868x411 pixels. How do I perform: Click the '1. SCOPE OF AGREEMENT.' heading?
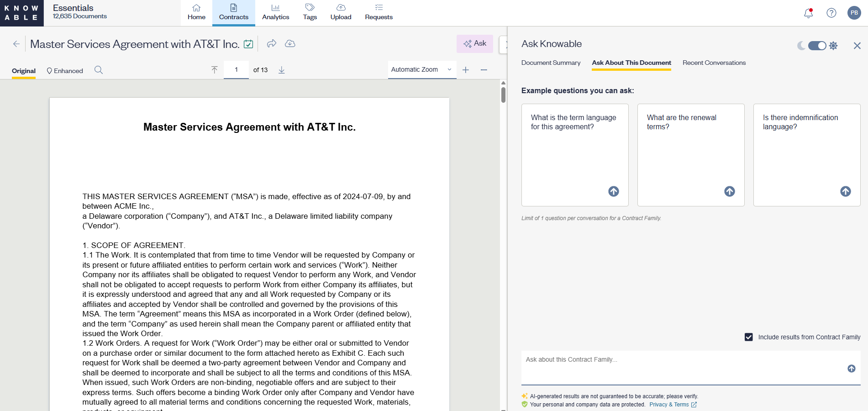134,245
